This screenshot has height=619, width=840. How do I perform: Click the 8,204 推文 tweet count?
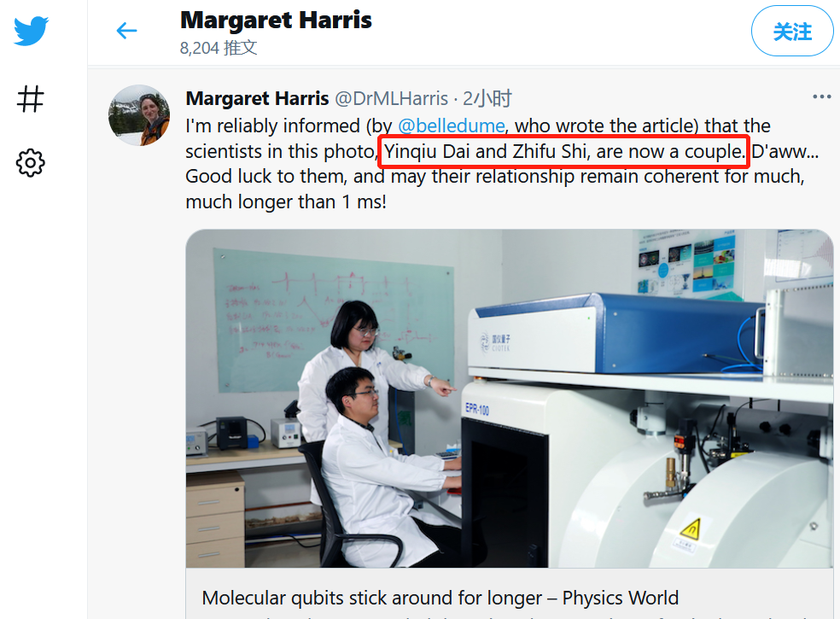pyautogui.click(x=219, y=48)
